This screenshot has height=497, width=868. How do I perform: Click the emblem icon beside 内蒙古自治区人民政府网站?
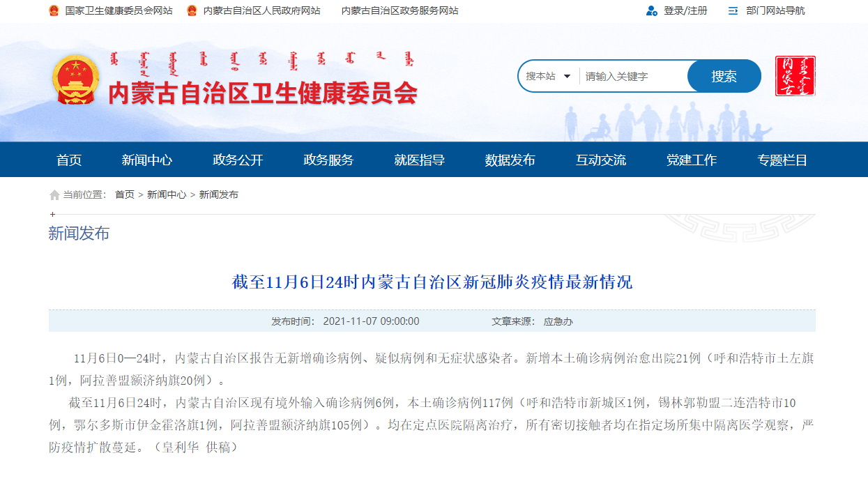pyautogui.click(x=192, y=10)
